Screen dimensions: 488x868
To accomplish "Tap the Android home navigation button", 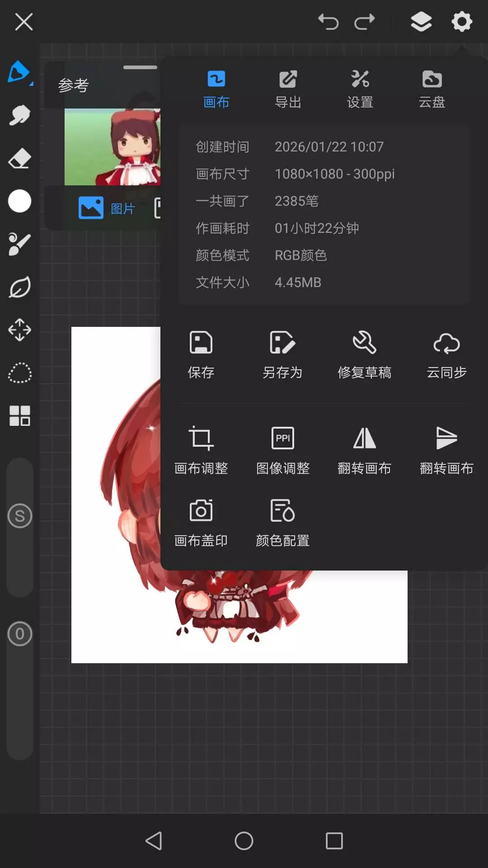I will tap(244, 841).
